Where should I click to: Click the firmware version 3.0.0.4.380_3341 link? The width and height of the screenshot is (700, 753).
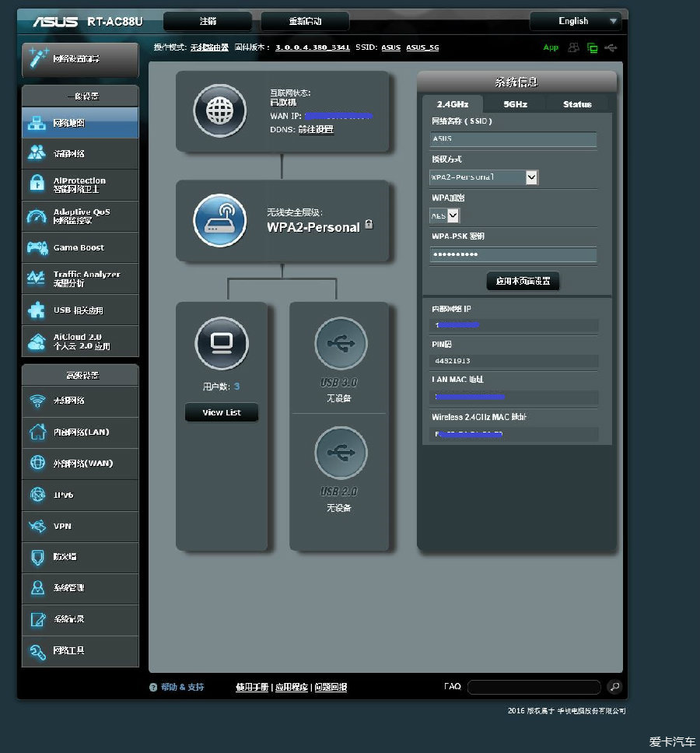tap(312, 47)
